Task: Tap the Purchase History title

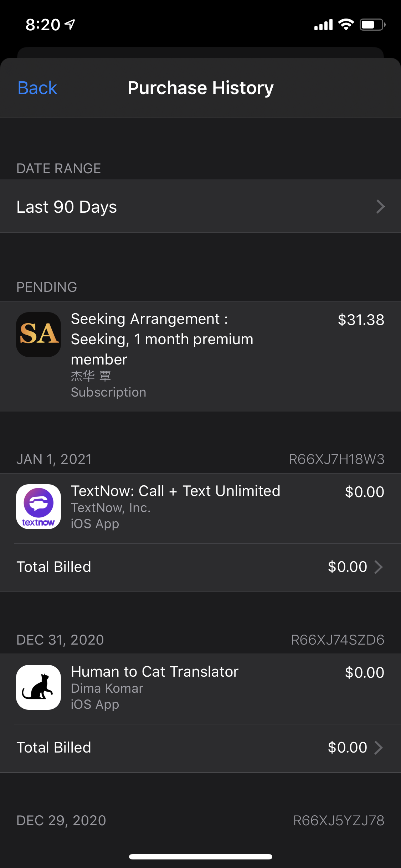Action: [201, 88]
